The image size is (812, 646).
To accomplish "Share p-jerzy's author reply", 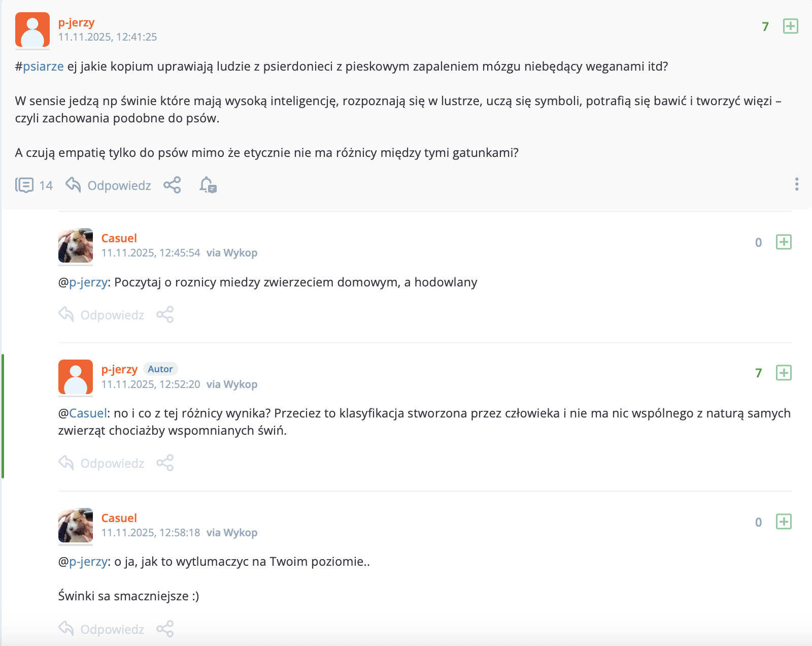I will tap(165, 463).
